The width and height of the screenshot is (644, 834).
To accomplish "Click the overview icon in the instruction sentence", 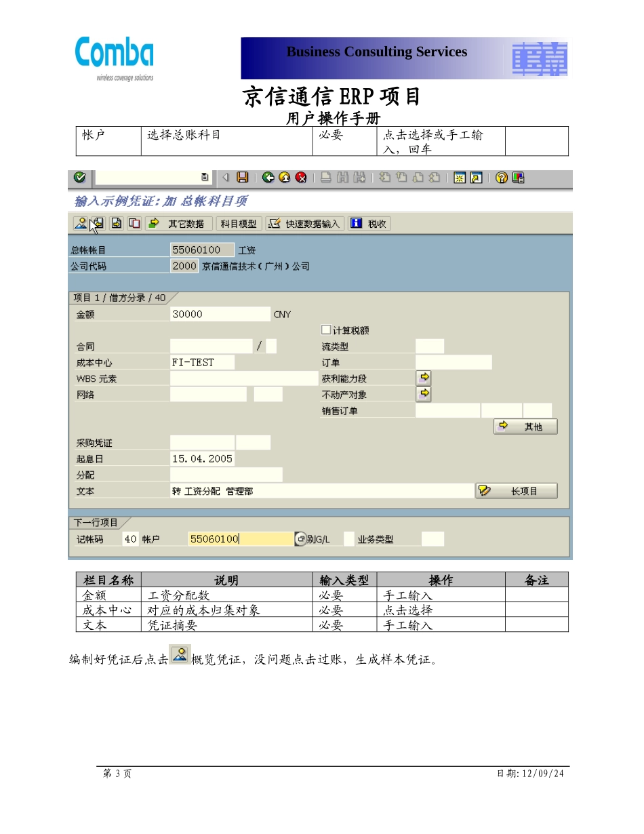I will click(x=180, y=654).
